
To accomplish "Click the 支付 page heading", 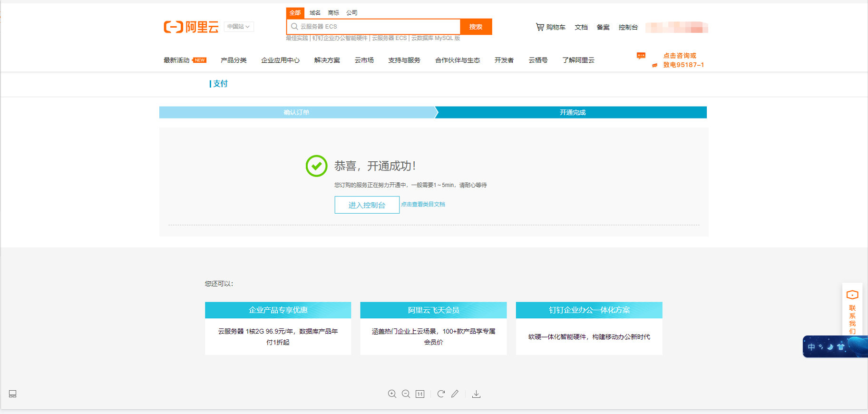I will (x=220, y=84).
